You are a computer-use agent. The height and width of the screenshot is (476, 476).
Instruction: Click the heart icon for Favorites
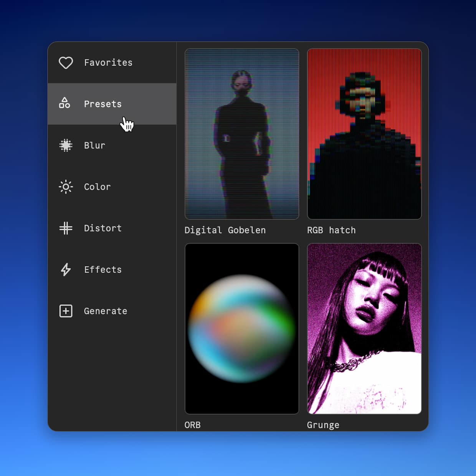point(66,63)
